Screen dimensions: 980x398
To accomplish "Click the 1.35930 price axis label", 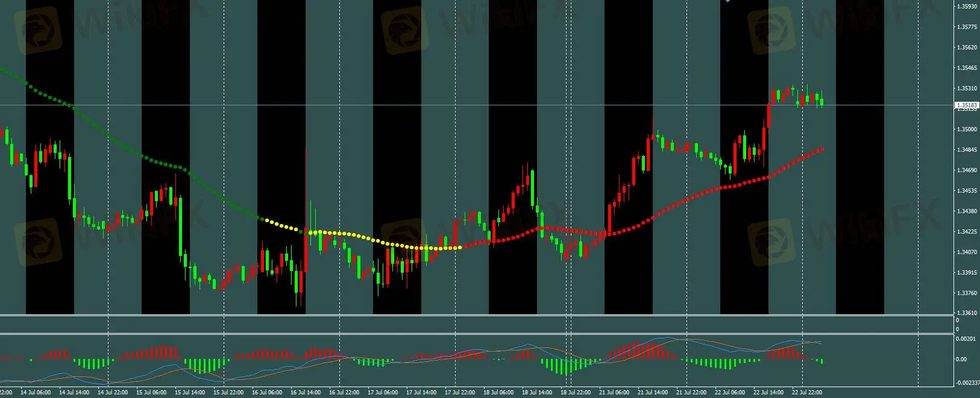I will (967, 7).
